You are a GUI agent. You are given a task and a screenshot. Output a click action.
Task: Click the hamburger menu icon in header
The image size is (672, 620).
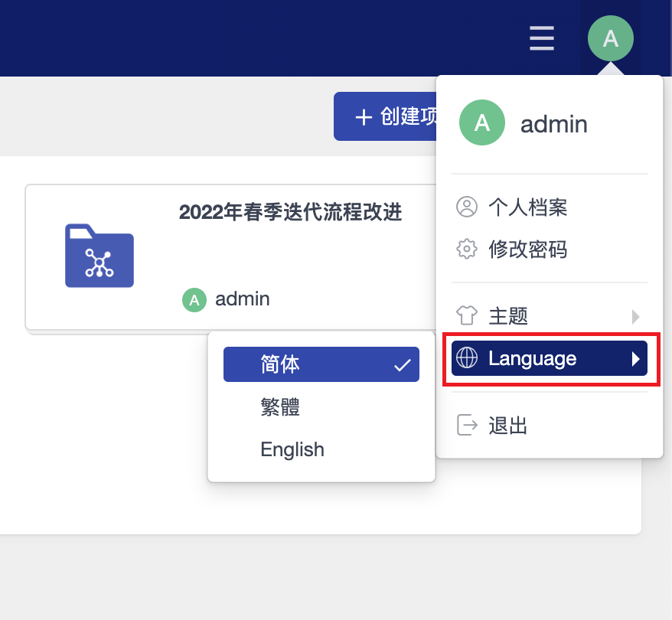542,38
